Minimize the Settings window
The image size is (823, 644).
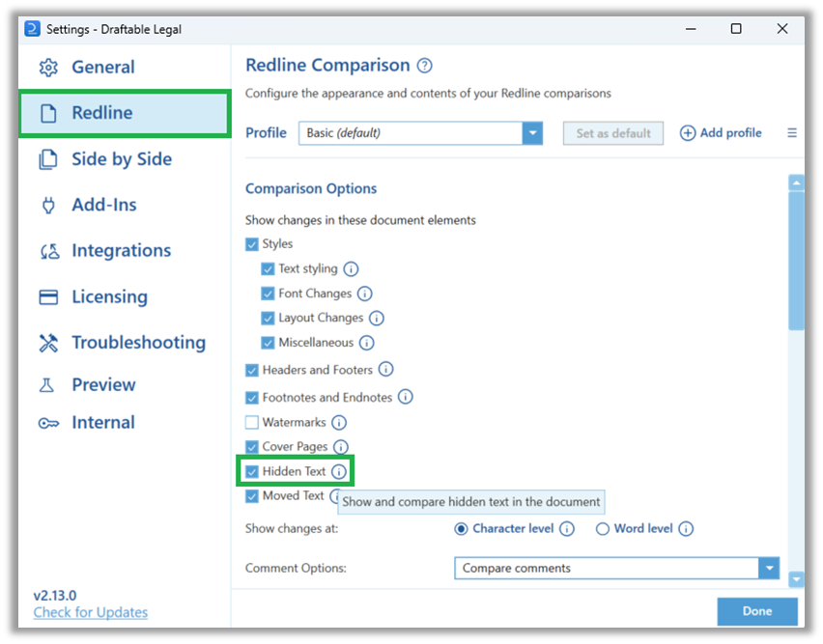coord(691,29)
